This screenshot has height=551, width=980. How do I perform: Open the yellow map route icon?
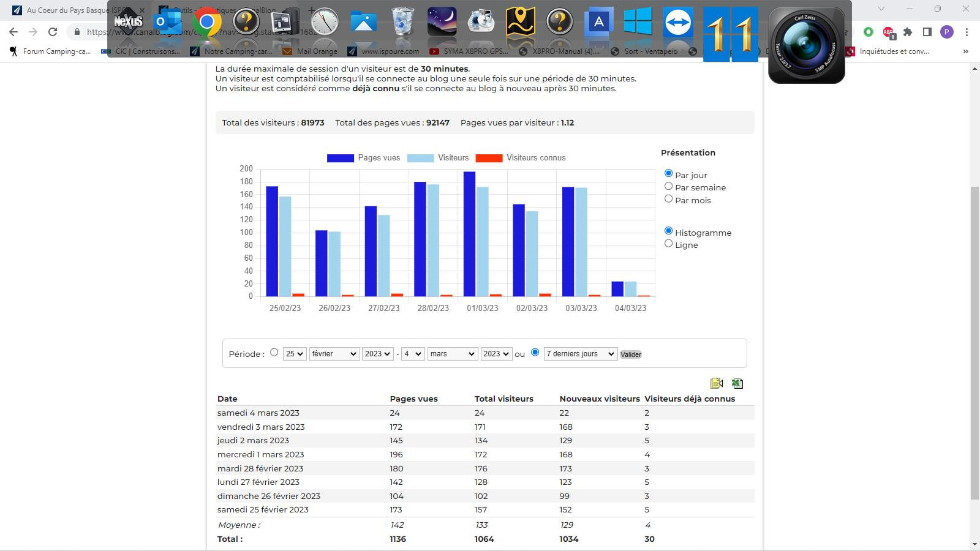(520, 22)
